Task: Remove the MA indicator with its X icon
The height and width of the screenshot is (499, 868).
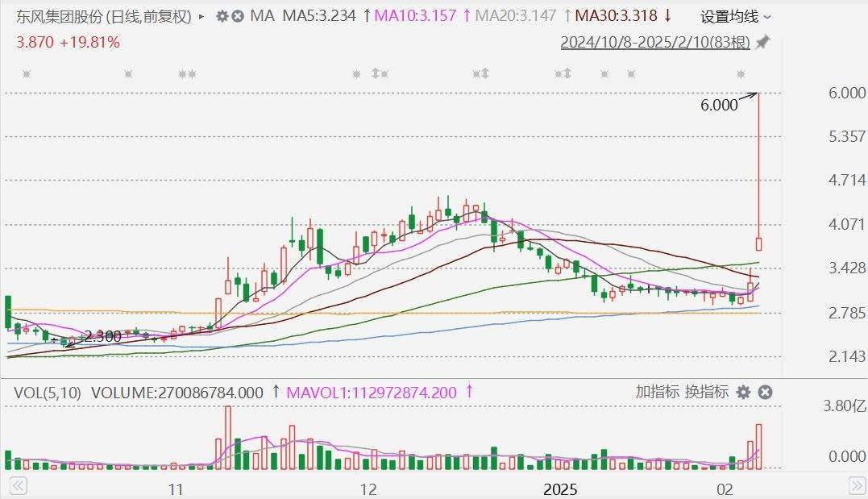Action: tap(239, 16)
